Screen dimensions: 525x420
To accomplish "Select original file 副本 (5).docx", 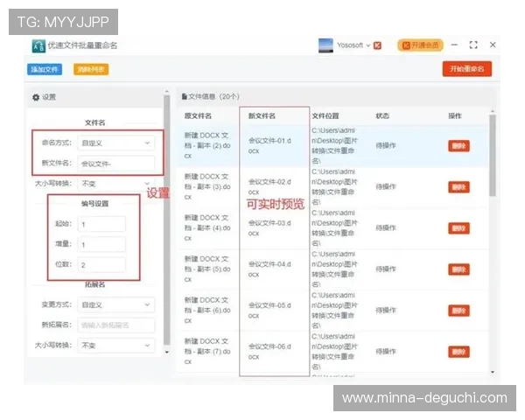I will point(207,269).
